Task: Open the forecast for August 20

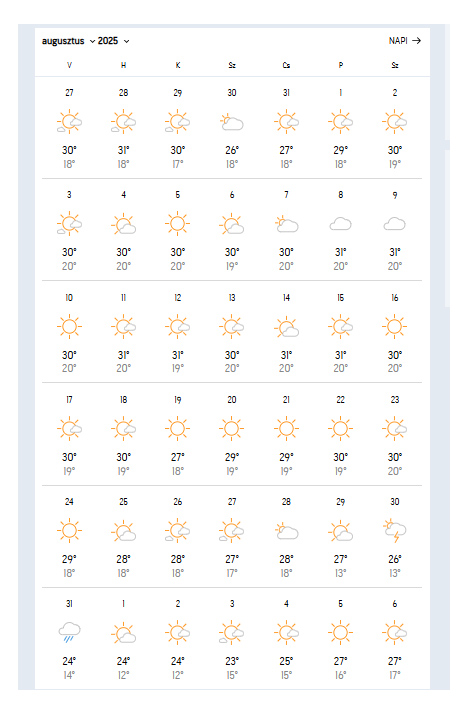Action: [x=232, y=435]
